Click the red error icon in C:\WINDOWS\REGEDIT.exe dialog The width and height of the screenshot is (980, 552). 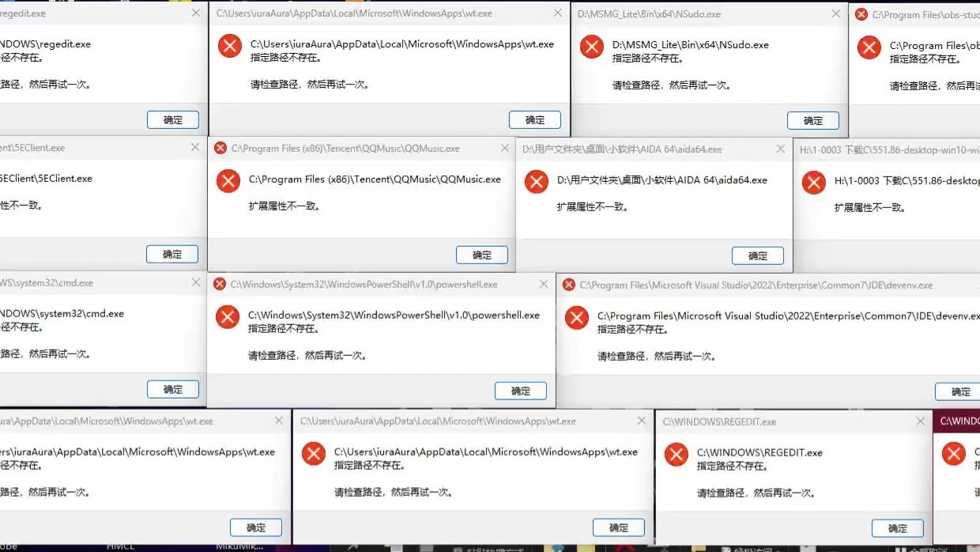coord(677,455)
